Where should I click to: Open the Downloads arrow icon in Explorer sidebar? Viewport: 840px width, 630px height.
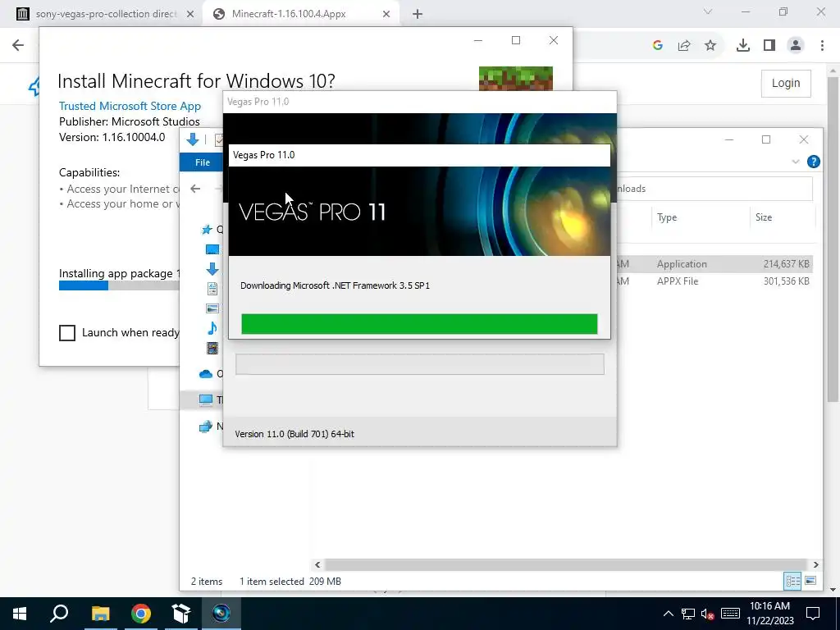click(212, 269)
